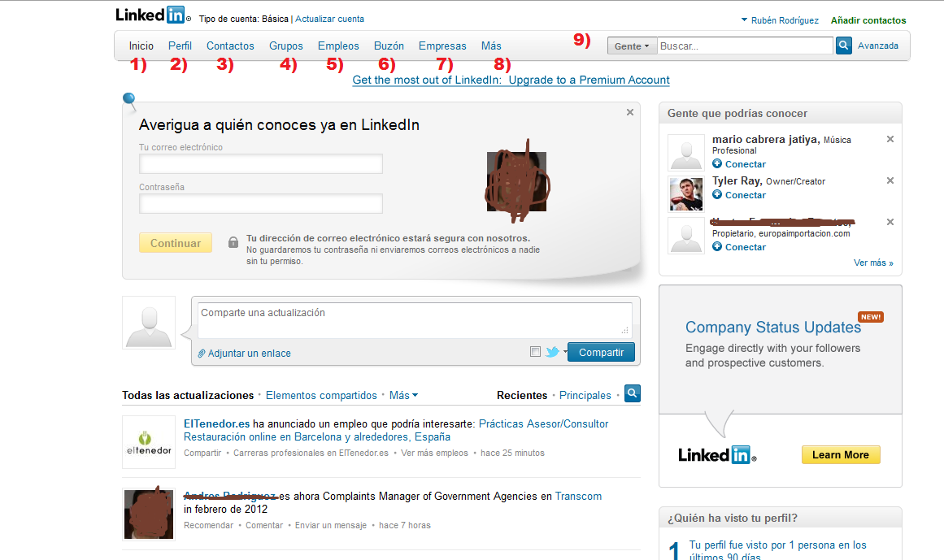Open the updates search magnifier icon
This screenshot has width=944, height=560.
point(632,393)
